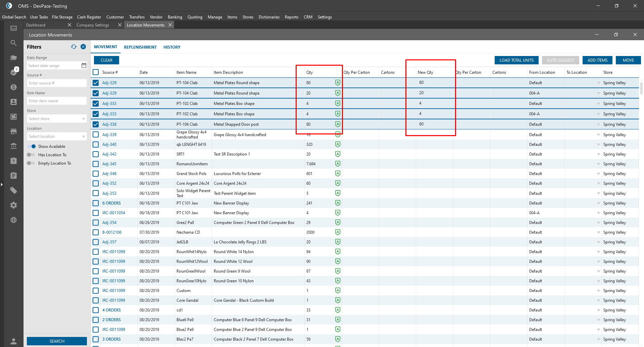This screenshot has height=347, width=644.
Task: Open the Reports menu
Action: pos(291,17)
